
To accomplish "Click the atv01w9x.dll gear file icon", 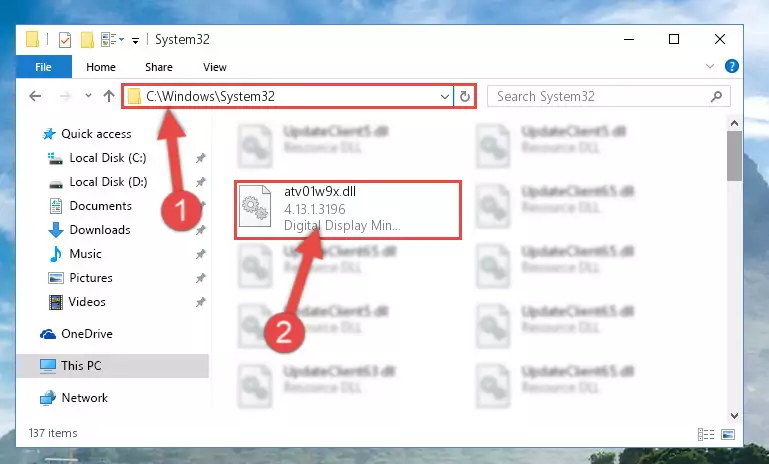I will [255, 206].
